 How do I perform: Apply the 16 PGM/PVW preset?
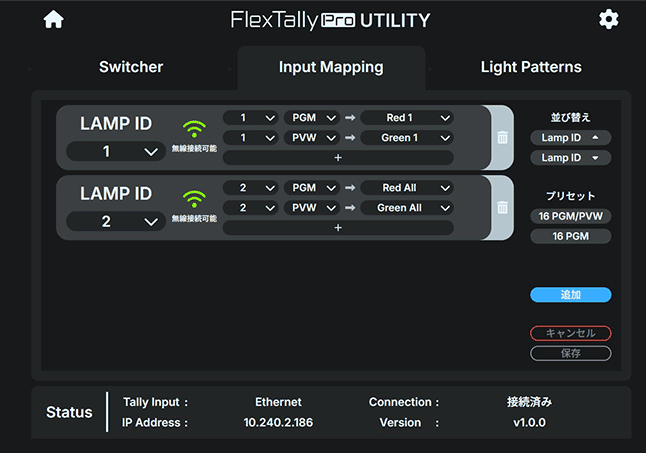pos(570,216)
